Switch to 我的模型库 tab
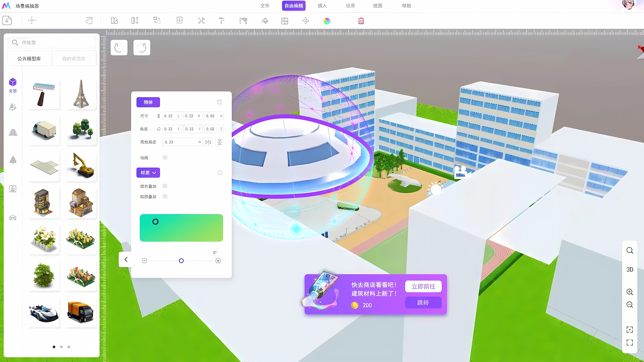This screenshot has height=362, width=644. 74,58
